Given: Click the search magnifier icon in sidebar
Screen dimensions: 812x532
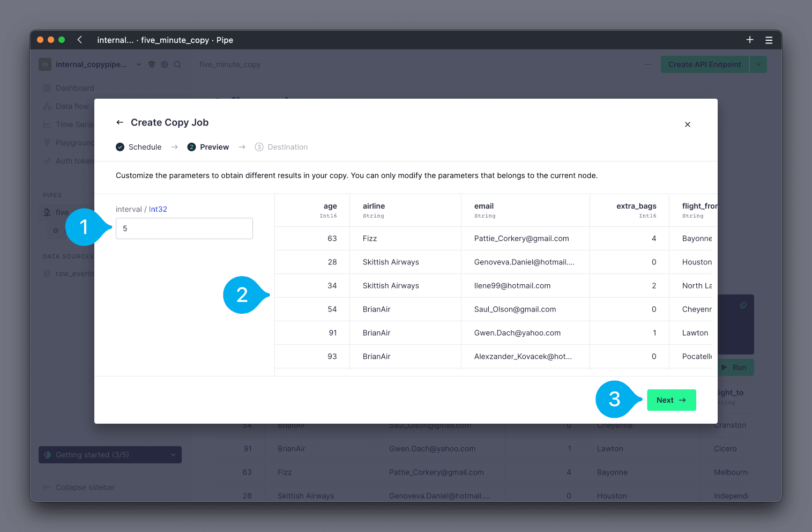Looking at the screenshot, I should click(177, 64).
